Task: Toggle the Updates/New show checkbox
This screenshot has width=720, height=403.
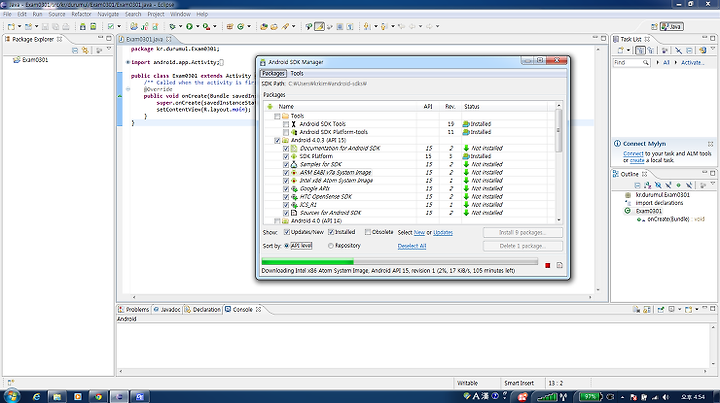Action: [x=287, y=232]
